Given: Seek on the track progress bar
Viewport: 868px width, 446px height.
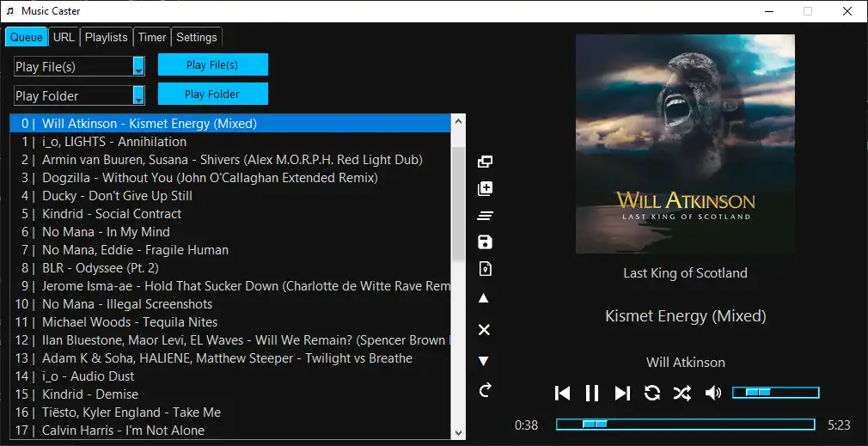Looking at the screenshot, I should (x=685, y=425).
